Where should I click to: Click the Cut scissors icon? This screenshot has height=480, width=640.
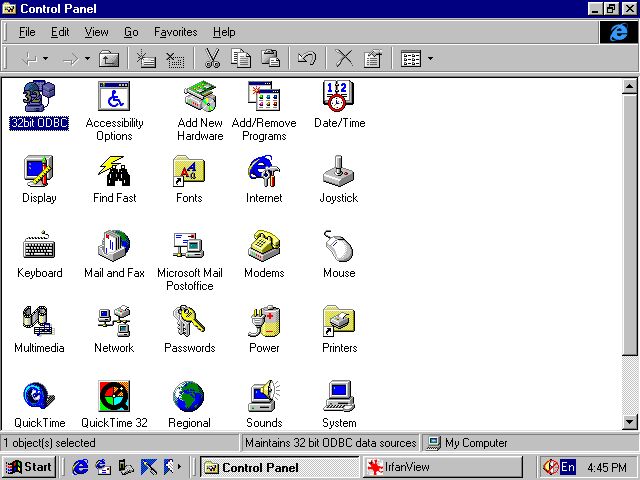(212, 58)
